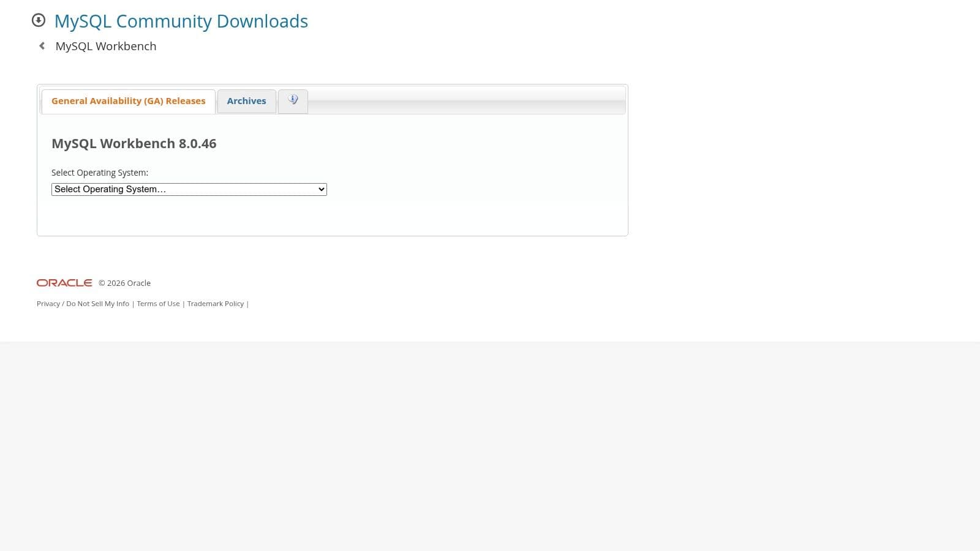Click the separator after Terms of Use
Screen dimensions: 980x551
click(183, 303)
